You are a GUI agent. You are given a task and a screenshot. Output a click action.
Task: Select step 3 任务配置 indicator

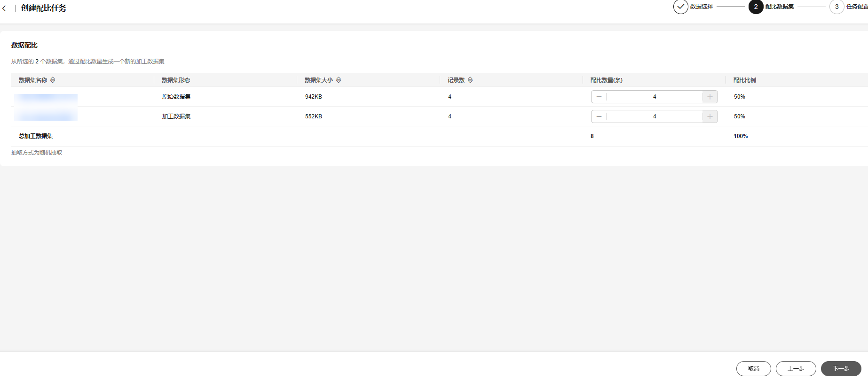[x=836, y=7]
